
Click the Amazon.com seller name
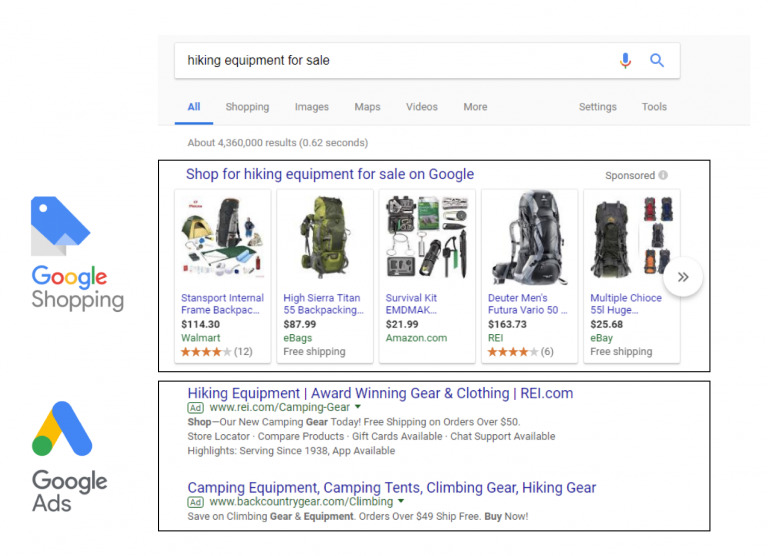pos(416,338)
